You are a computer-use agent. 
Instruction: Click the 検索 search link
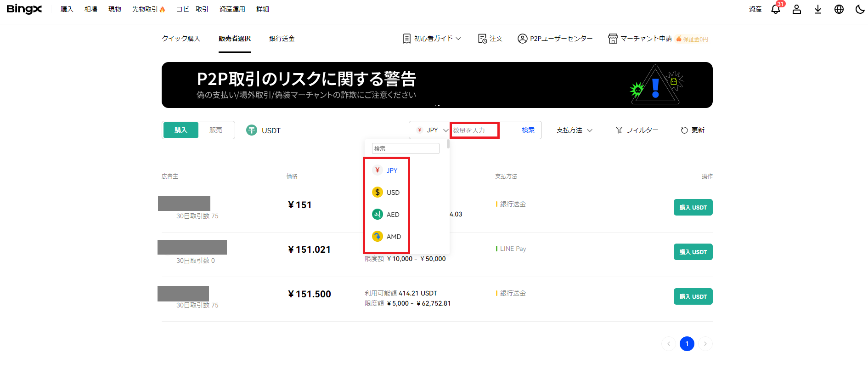point(528,130)
